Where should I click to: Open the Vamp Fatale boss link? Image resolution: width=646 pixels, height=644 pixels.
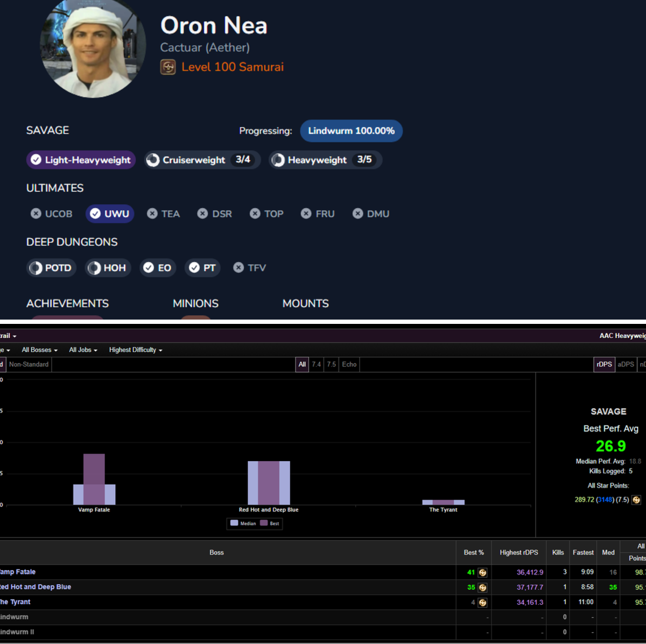click(x=17, y=572)
